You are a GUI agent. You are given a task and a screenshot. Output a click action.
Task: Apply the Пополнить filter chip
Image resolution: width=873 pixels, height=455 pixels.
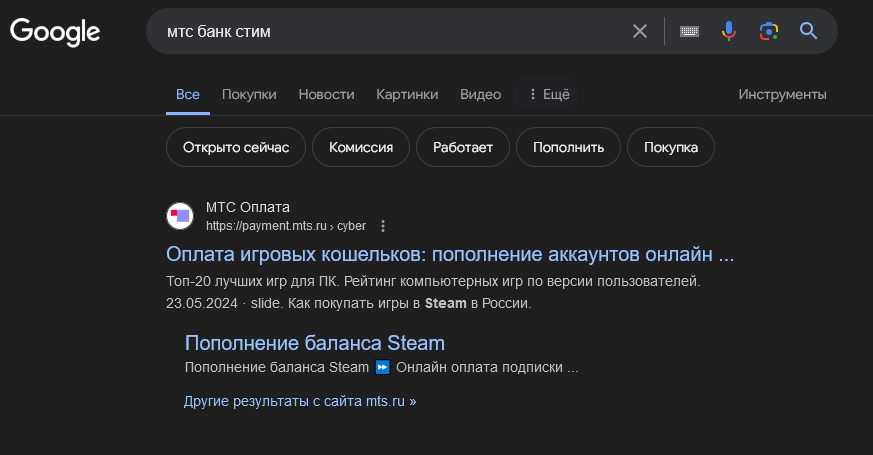point(568,147)
